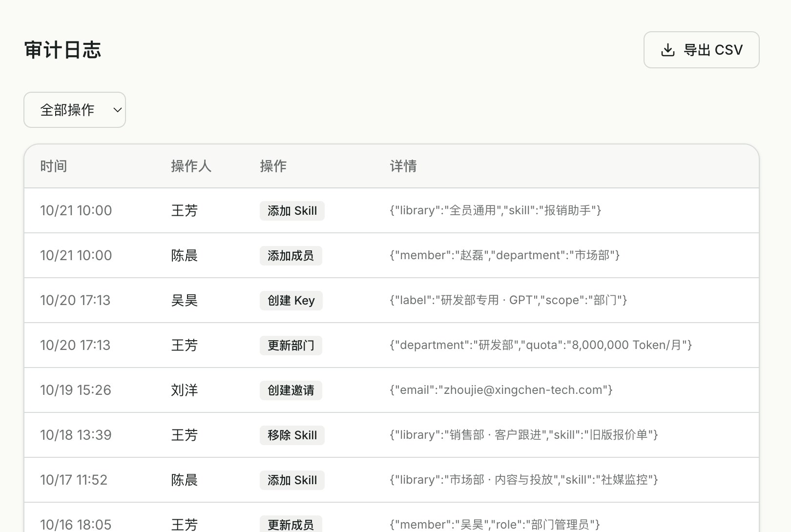This screenshot has height=532, width=791.
Task: Click the 10/18 13:39 timestamp
Action: [76, 435]
